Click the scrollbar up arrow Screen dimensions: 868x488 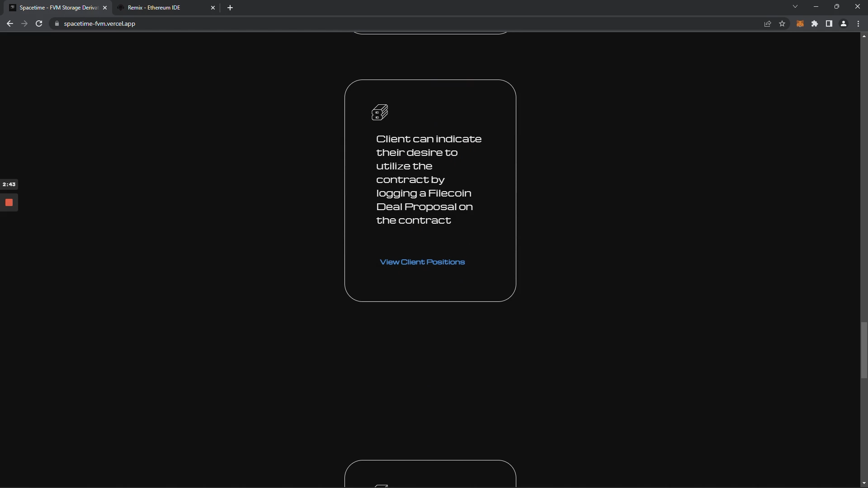point(864,36)
